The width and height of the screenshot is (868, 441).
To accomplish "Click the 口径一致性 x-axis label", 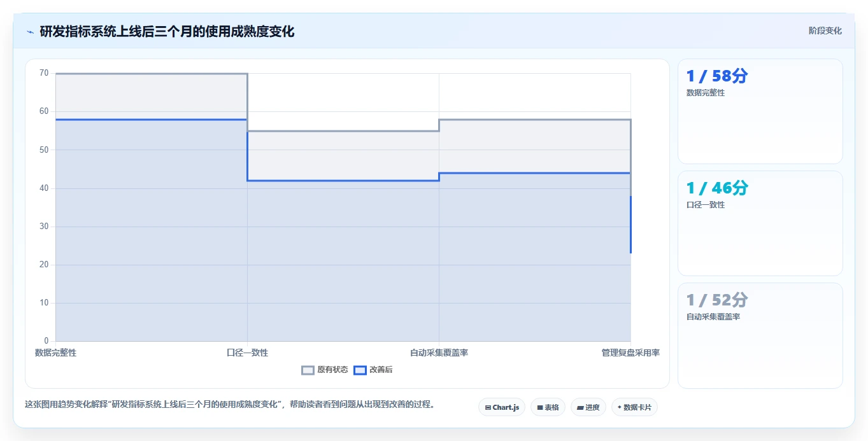I will [x=247, y=353].
